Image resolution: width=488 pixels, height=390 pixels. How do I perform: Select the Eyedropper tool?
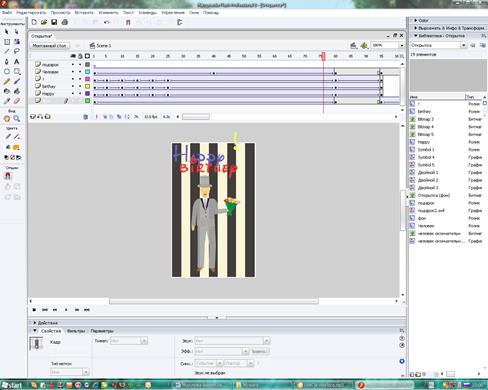7,101
